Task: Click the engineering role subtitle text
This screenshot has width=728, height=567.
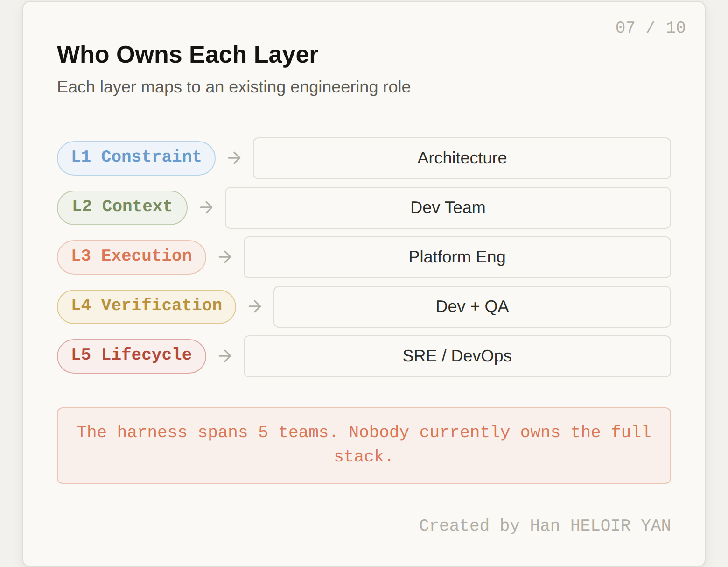Action: coord(233,86)
